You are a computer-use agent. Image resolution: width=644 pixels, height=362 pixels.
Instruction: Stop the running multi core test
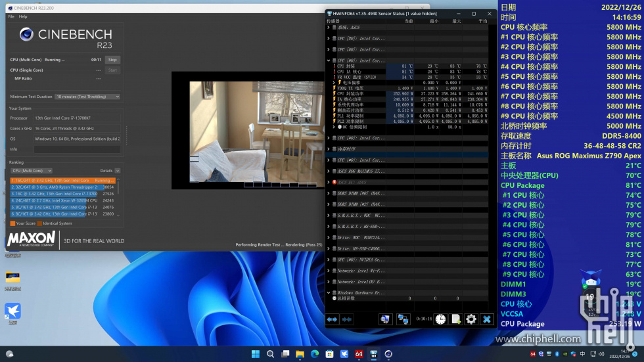click(x=112, y=60)
